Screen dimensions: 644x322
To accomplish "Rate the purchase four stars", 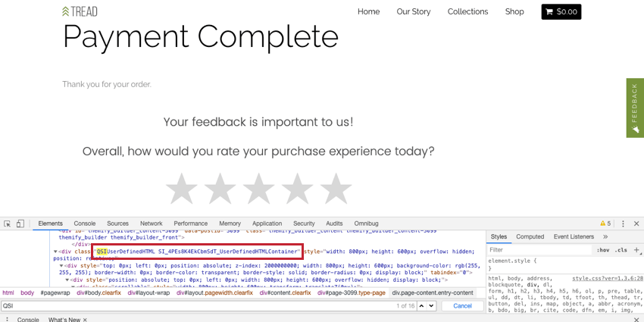I will pyautogui.click(x=297, y=188).
